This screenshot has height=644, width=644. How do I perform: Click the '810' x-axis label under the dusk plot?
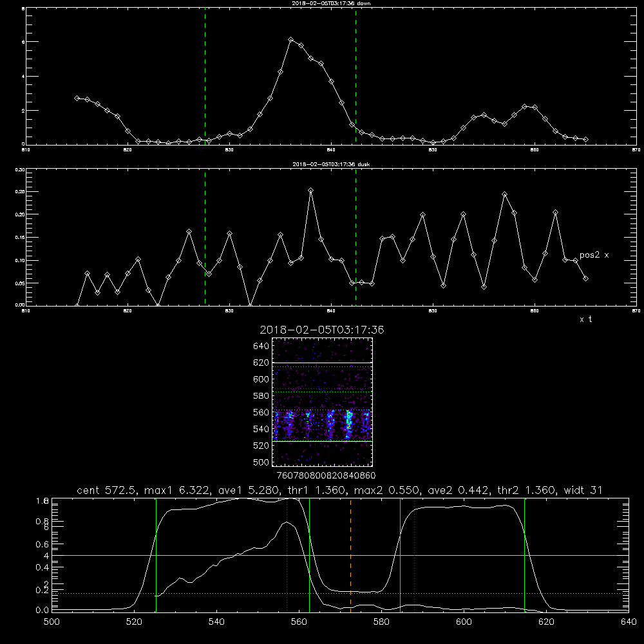(x=26, y=311)
